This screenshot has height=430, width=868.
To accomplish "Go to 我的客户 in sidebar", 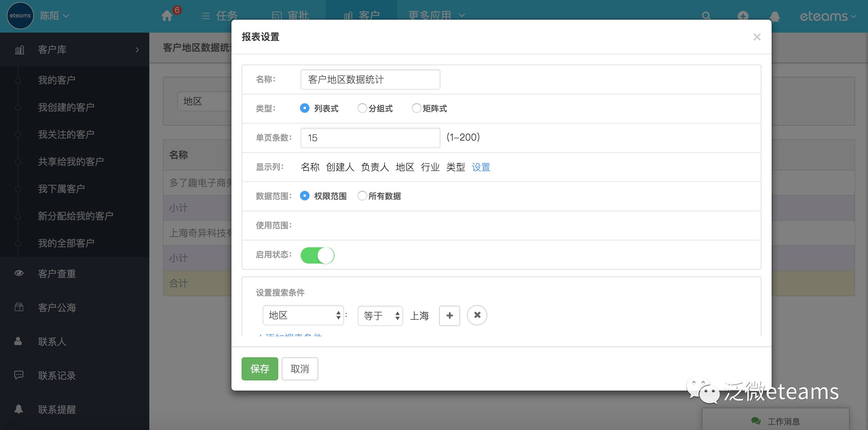I will click(57, 80).
